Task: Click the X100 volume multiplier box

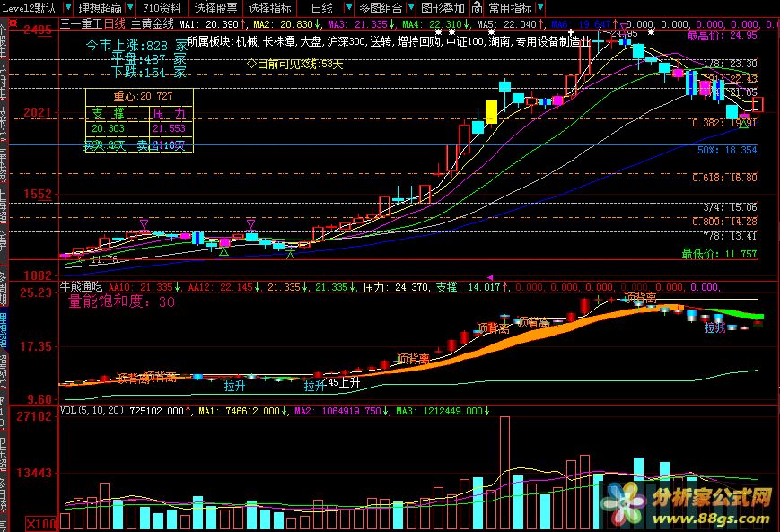Action: [x=40, y=523]
